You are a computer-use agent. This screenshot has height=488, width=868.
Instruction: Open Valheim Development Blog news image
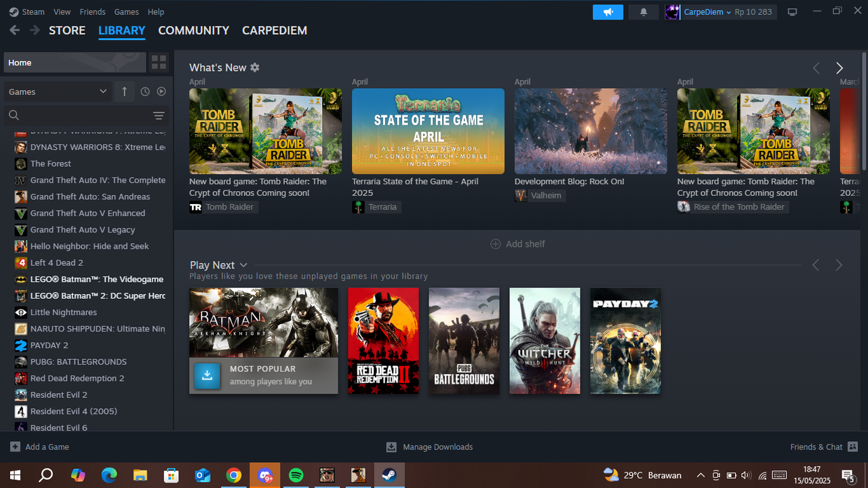click(x=591, y=131)
